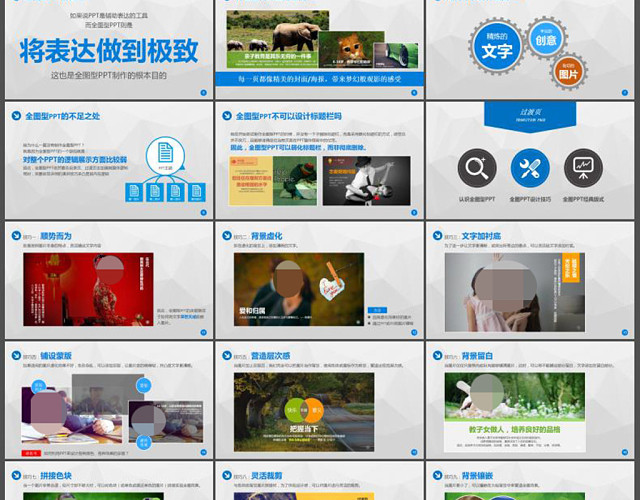This screenshot has height=500, width=640.
Task: Click the red tag at bottom of 铺设蒙版 slide
Action: click(31, 453)
